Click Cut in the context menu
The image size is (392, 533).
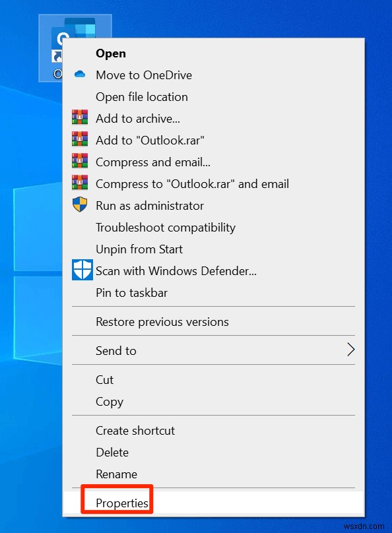[104, 379]
